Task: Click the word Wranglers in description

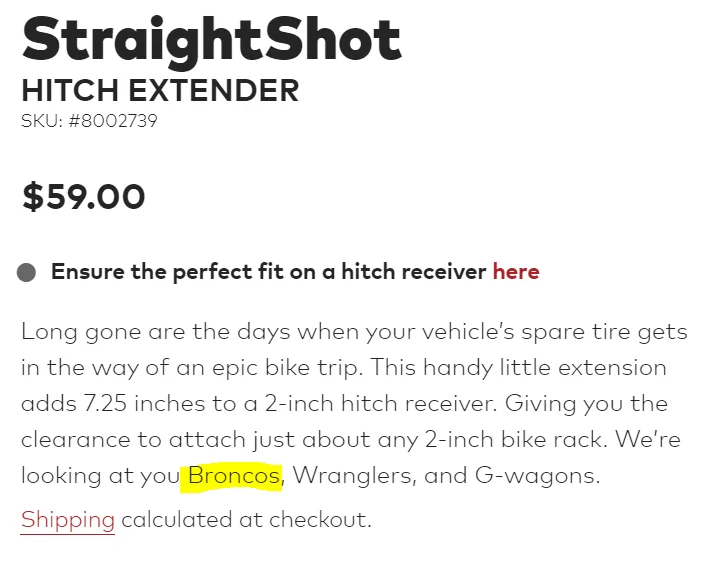Action: [x=353, y=475]
